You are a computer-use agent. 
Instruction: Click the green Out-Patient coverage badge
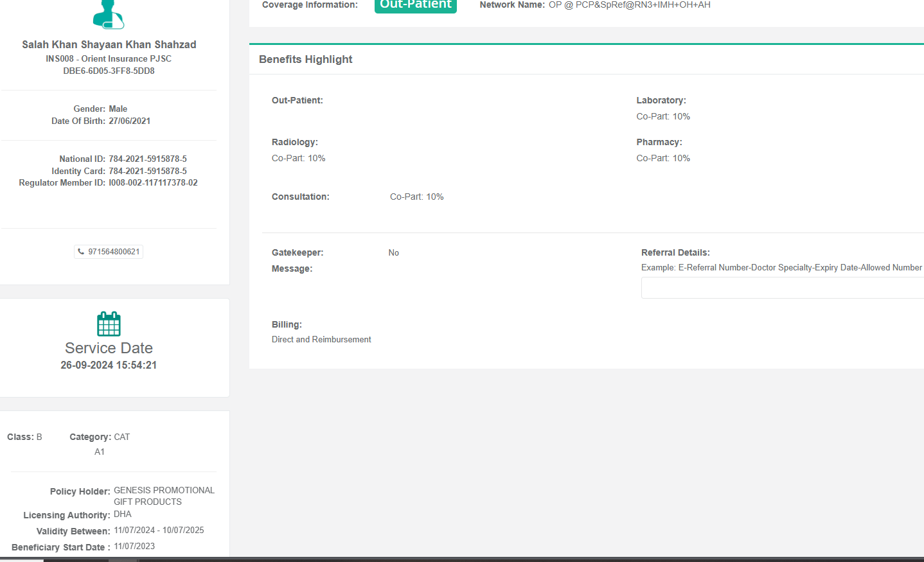[415, 5]
